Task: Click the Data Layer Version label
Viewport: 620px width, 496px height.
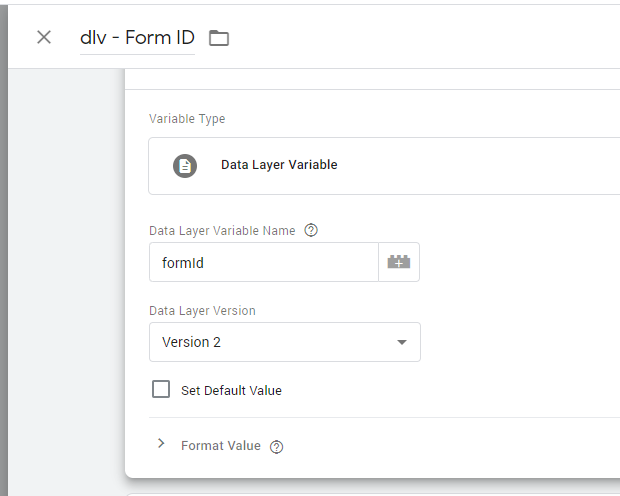Action: [x=202, y=310]
